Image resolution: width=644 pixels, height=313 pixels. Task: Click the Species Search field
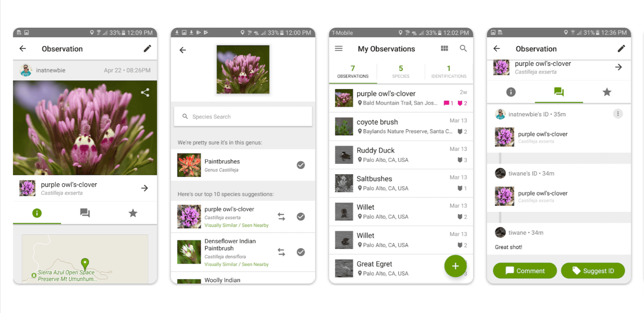[x=243, y=117]
